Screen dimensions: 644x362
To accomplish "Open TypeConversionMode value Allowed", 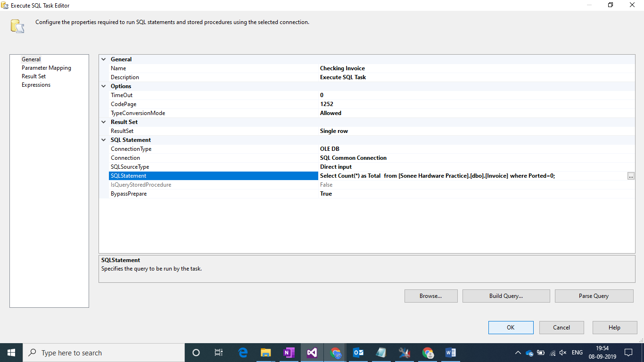I will click(x=330, y=113).
